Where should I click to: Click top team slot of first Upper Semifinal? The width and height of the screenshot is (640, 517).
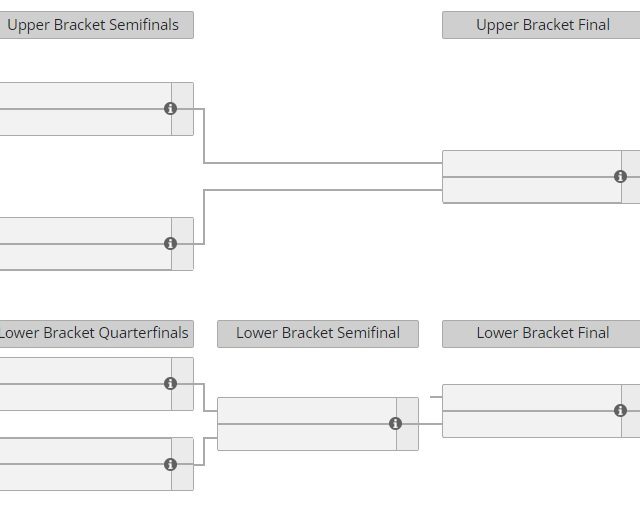click(85, 96)
